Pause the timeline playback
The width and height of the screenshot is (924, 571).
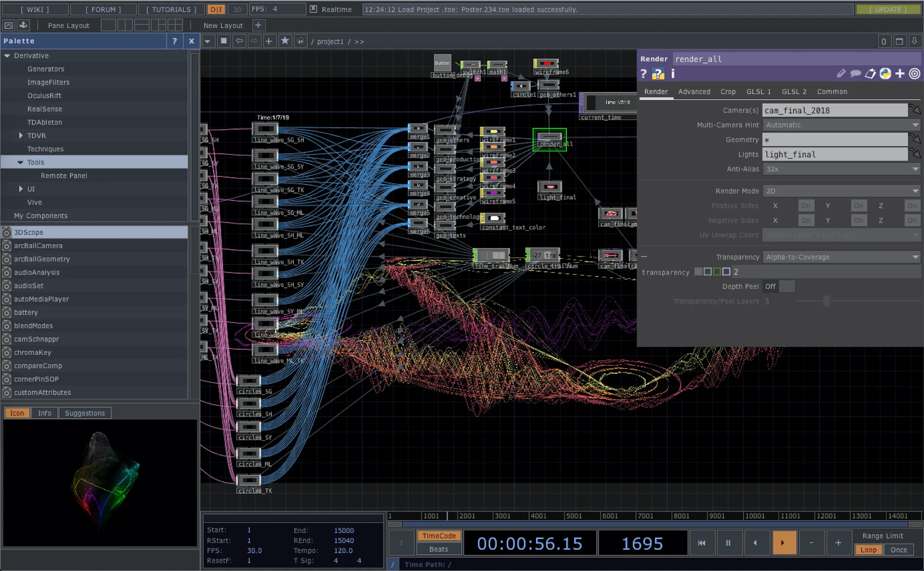point(728,543)
